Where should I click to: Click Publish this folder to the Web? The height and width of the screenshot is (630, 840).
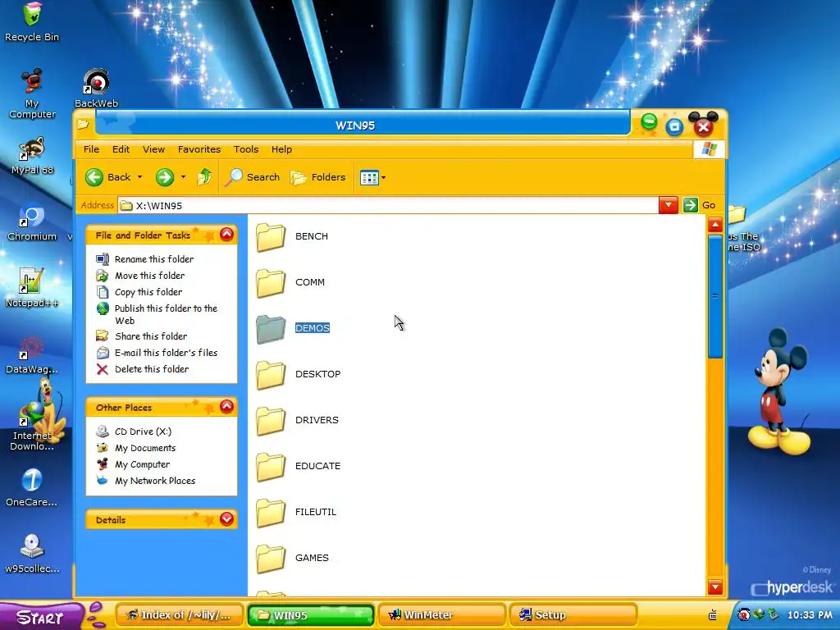(157, 314)
